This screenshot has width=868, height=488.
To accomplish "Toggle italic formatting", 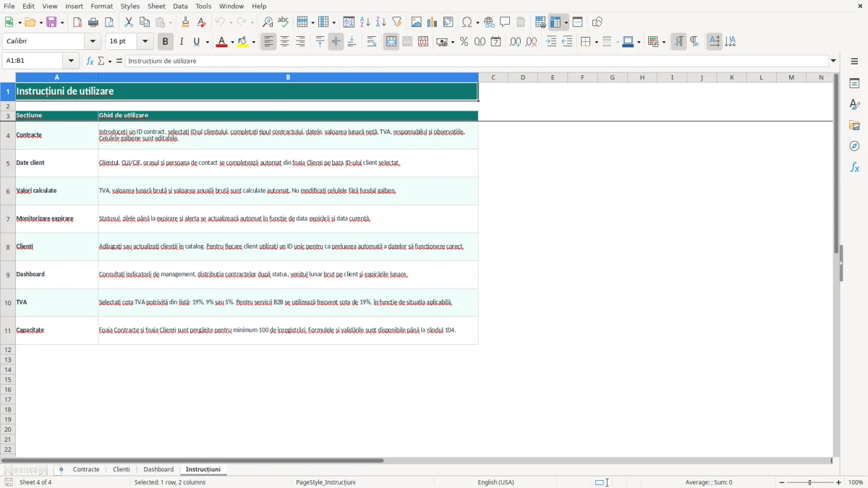I will pyautogui.click(x=182, y=42).
